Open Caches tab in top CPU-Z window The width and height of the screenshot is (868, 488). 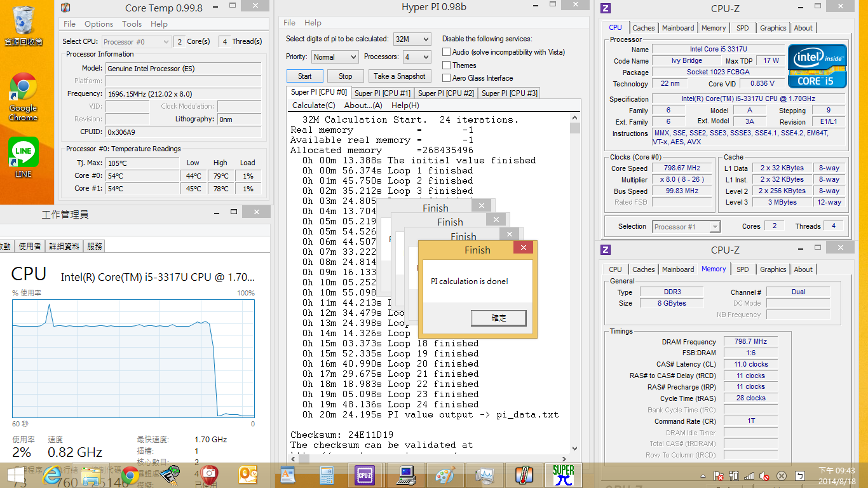pyautogui.click(x=644, y=28)
